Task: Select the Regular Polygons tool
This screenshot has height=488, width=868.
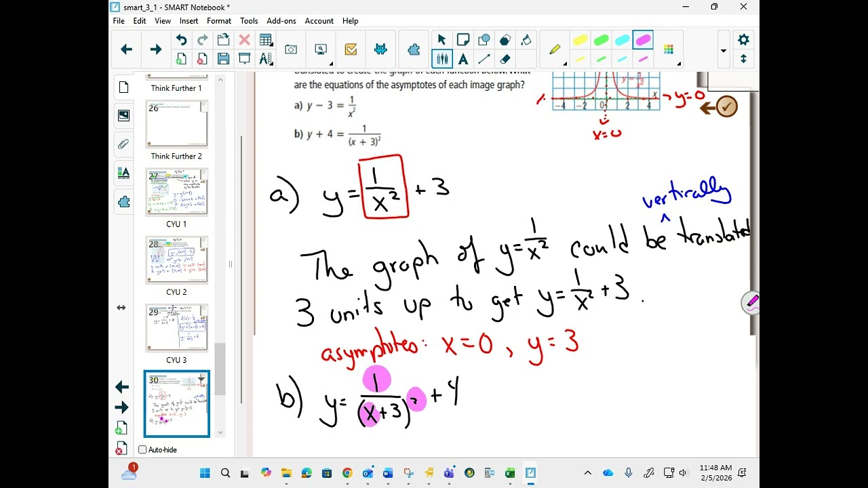Action: click(x=505, y=40)
